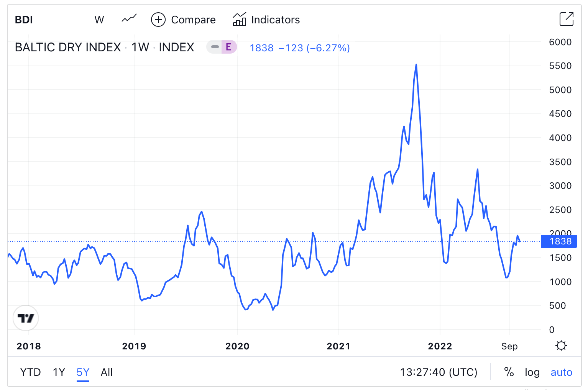Click the 2022 time axis label
588x390 pixels.
pyautogui.click(x=440, y=346)
